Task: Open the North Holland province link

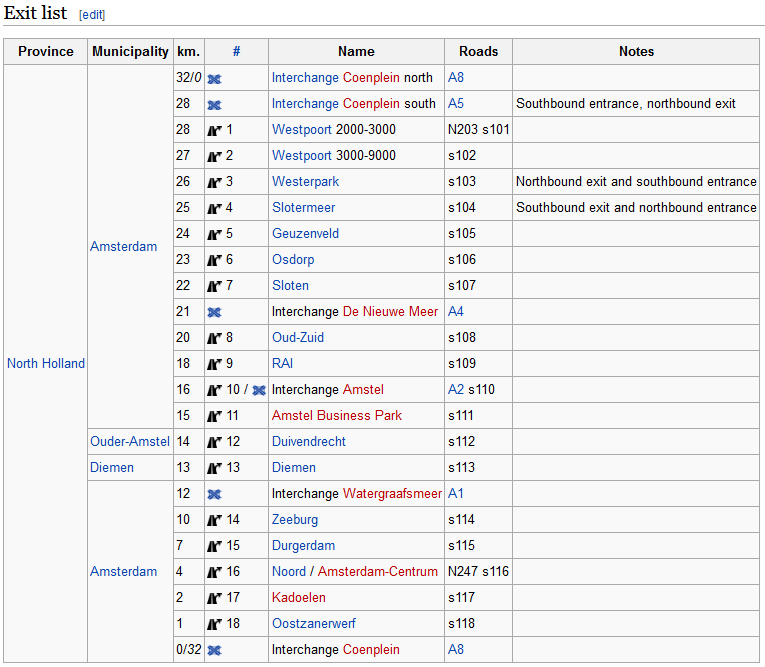Action: [x=46, y=363]
